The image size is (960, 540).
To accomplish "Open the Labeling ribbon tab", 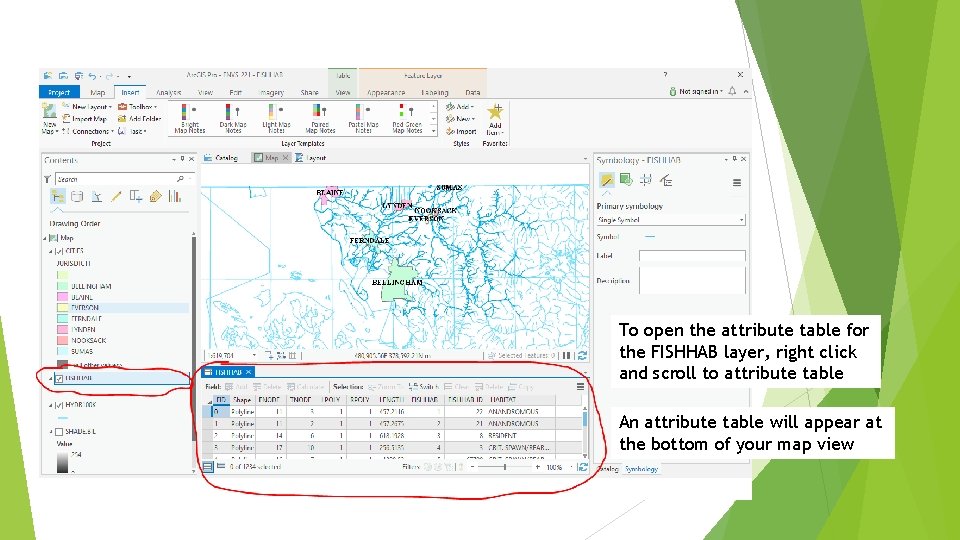I will (x=435, y=92).
